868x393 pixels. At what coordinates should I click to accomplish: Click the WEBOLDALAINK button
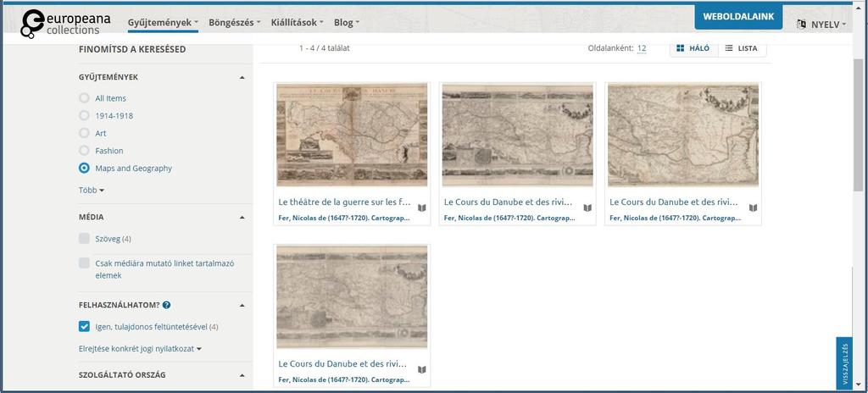[x=738, y=17]
